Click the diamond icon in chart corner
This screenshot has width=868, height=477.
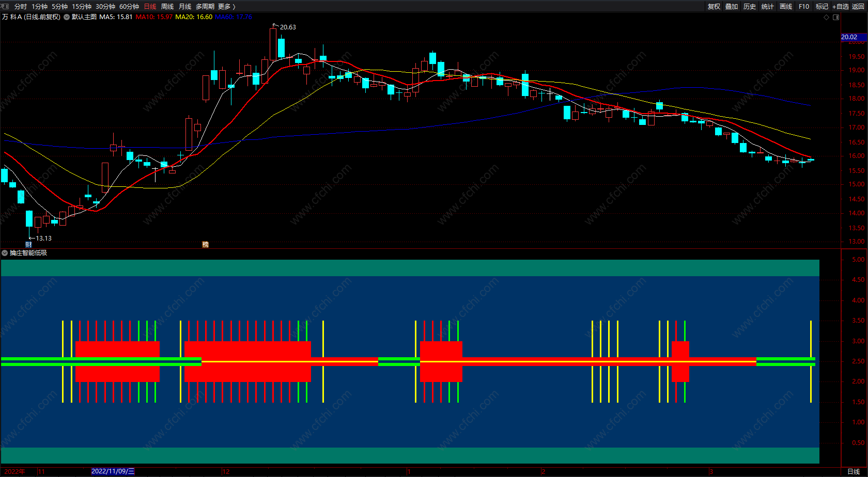(x=827, y=17)
